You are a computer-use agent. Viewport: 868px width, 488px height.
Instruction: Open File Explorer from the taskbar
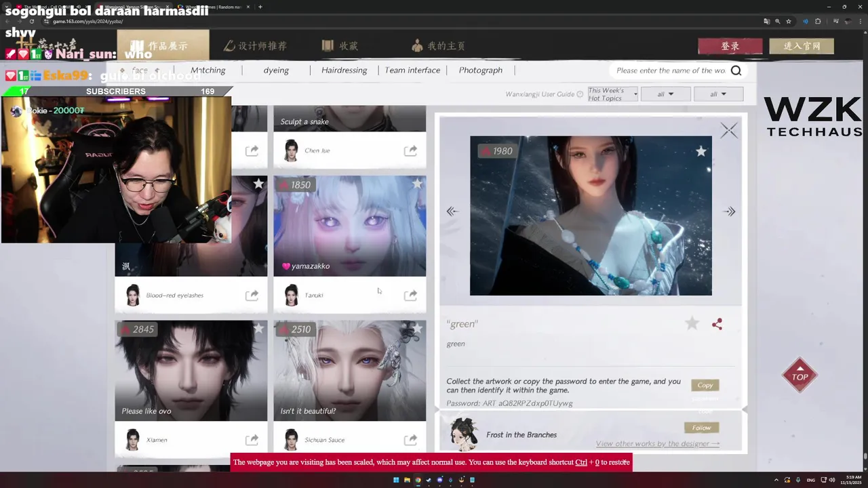coord(407,480)
